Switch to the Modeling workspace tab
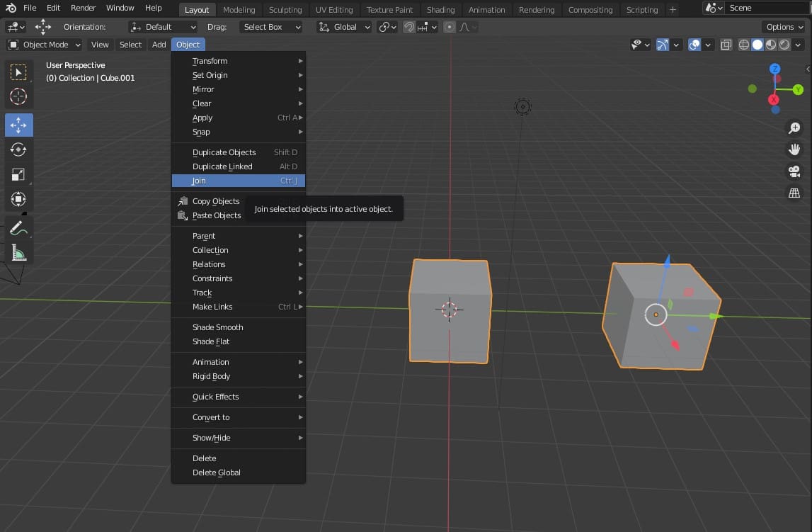812x532 pixels. pos(239,9)
